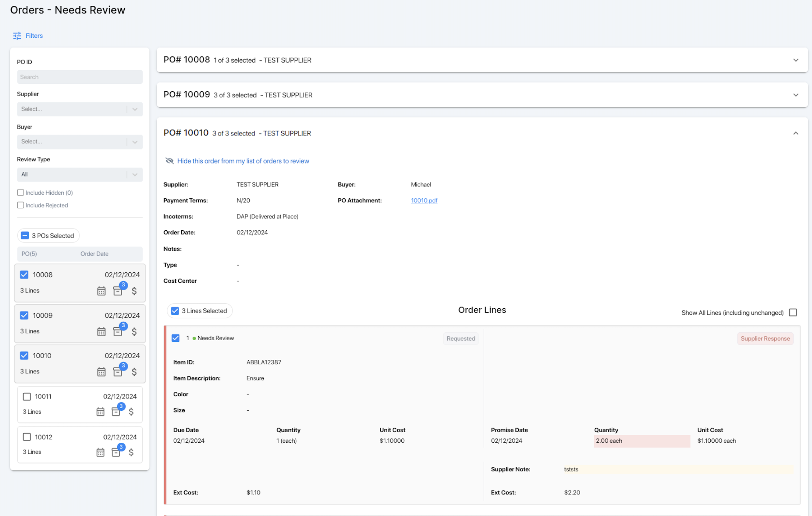
Task: Enable Include Hidden (0) checkbox
Action: click(x=20, y=193)
